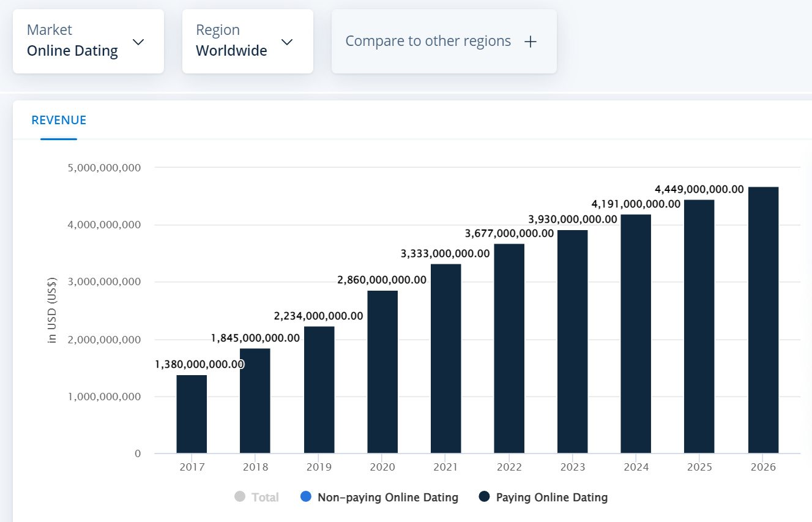Image resolution: width=812 pixels, height=522 pixels.
Task: Click the grey Total legend dot
Action: pyautogui.click(x=239, y=497)
